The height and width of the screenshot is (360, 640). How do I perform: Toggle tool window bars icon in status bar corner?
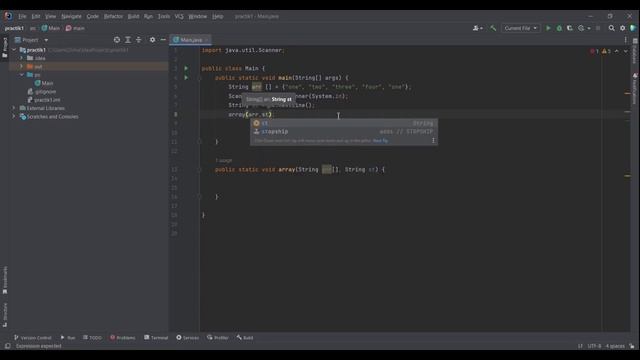7,346
